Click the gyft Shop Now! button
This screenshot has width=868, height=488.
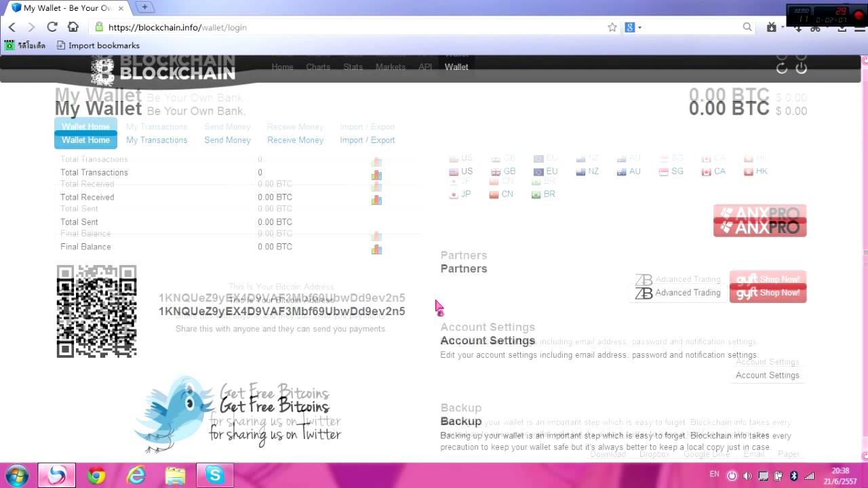click(768, 293)
